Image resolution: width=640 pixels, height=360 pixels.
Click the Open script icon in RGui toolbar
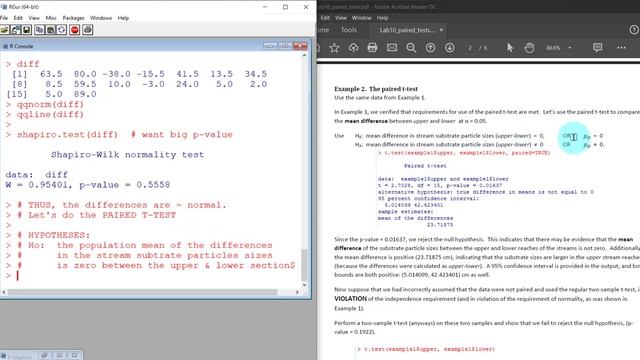tap(4, 30)
